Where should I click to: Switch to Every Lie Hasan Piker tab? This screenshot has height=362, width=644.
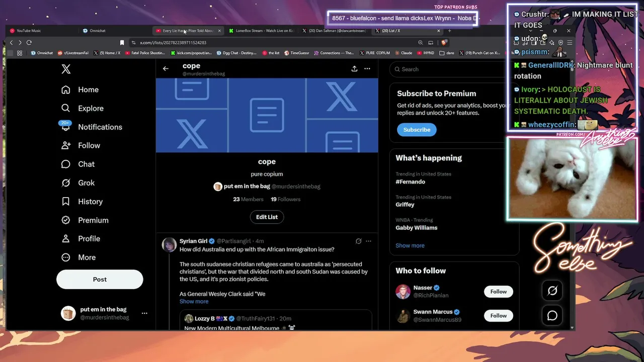[188, 31]
